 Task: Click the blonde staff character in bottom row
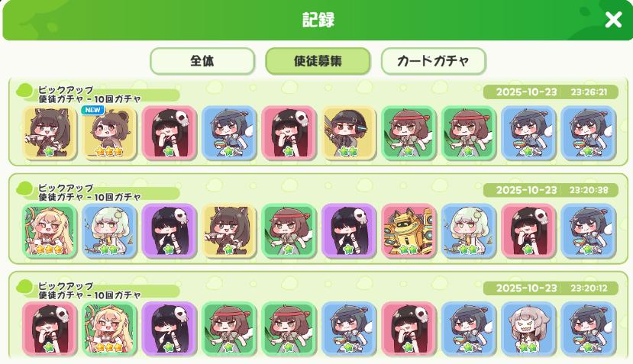109,329
